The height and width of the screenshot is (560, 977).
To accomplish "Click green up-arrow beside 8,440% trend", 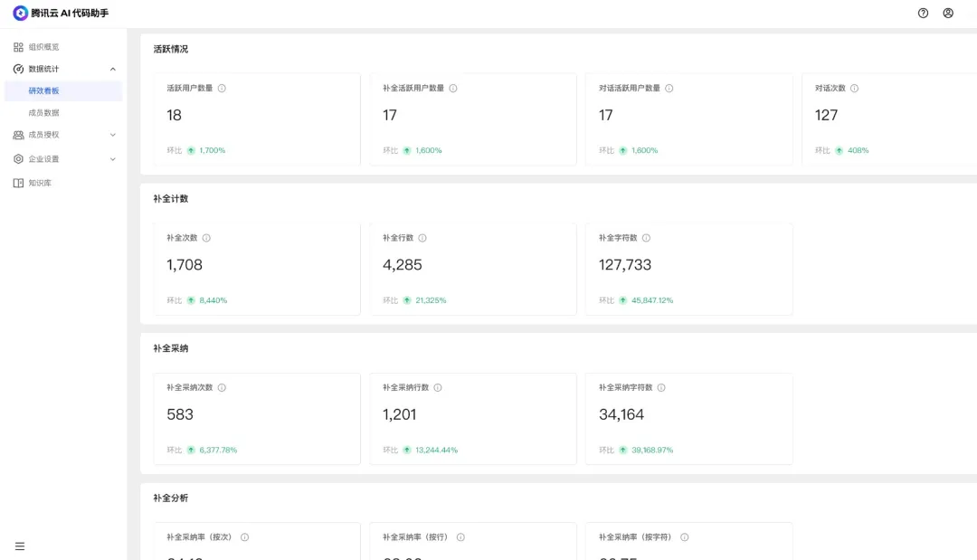I will point(191,300).
